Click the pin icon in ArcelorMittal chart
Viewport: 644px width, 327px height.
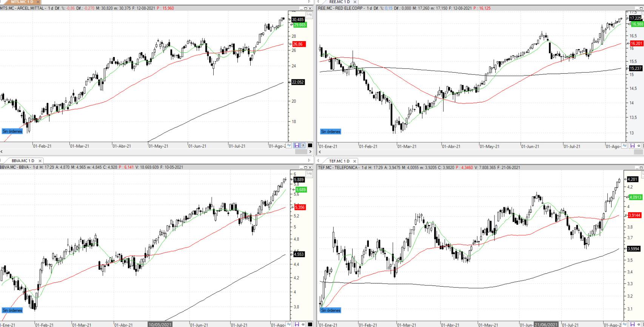[303, 145]
